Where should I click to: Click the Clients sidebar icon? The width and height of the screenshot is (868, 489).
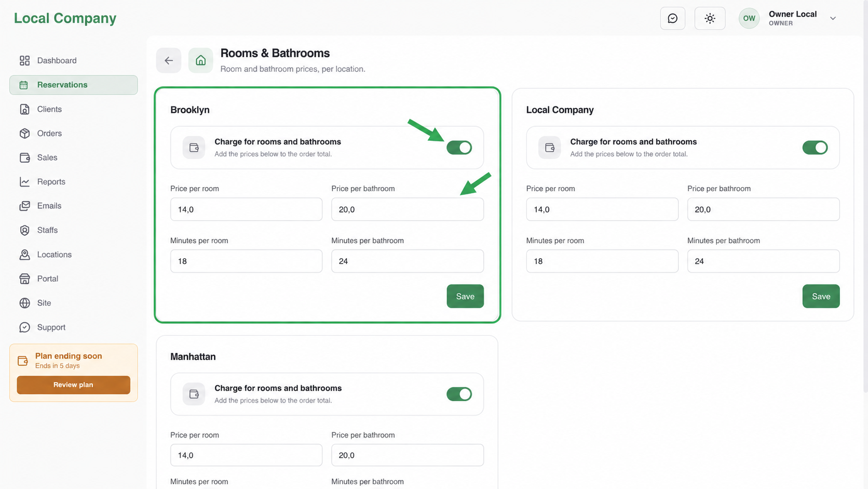(24, 109)
